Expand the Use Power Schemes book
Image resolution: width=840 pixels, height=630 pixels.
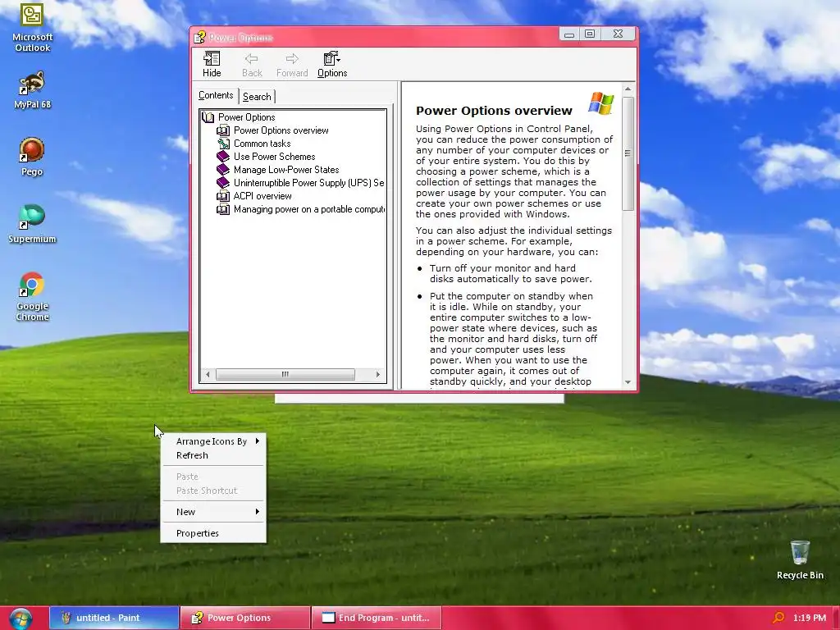click(274, 157)
